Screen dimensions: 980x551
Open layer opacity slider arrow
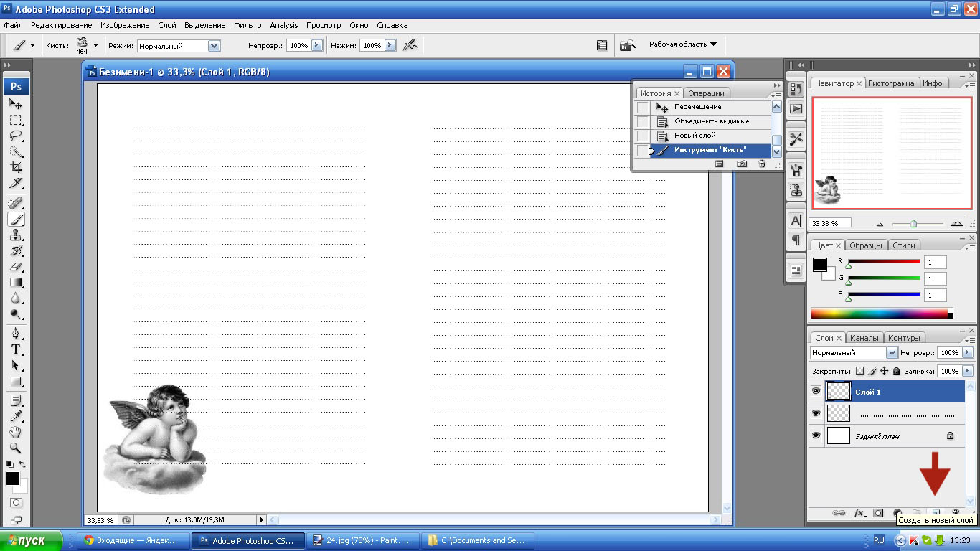(968, 353)
